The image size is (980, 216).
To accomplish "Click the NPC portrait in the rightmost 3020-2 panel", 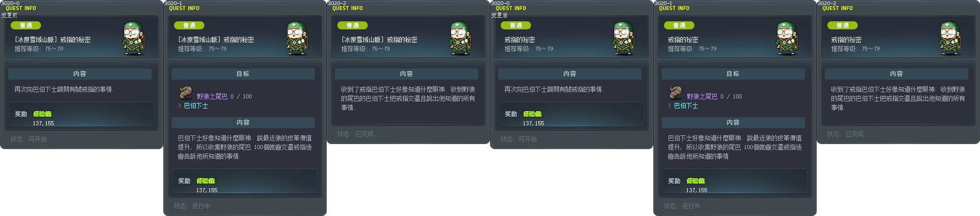I will [x=951, y=39].
